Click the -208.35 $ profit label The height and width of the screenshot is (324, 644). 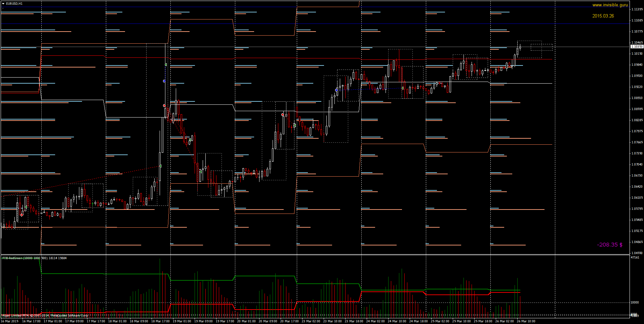pyautogui.click(x=610, y=244)
